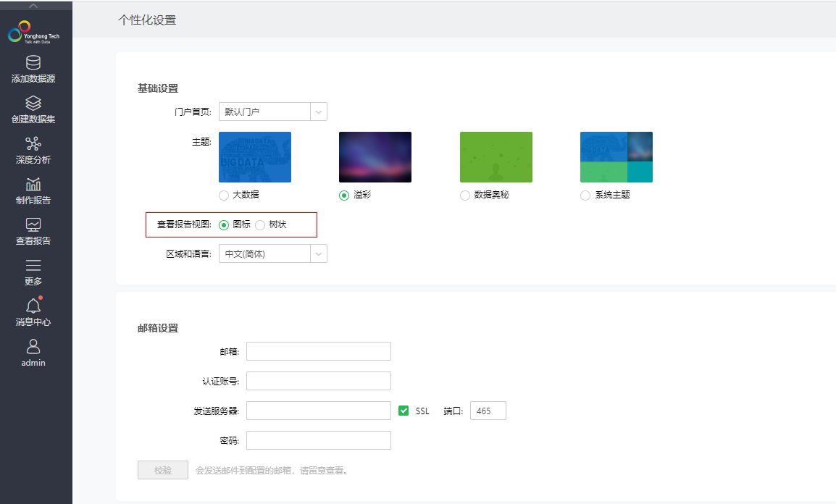
Task: Click 基础设置 section heading
Action: click(x=158, y=88)
